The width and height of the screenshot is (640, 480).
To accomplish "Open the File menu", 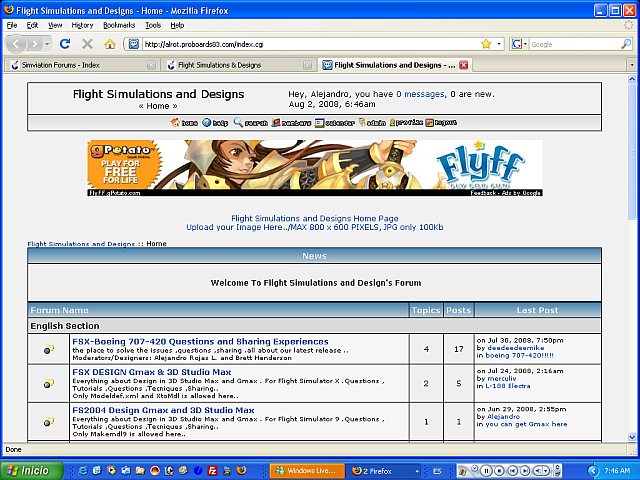I will [x=12, y=25].
